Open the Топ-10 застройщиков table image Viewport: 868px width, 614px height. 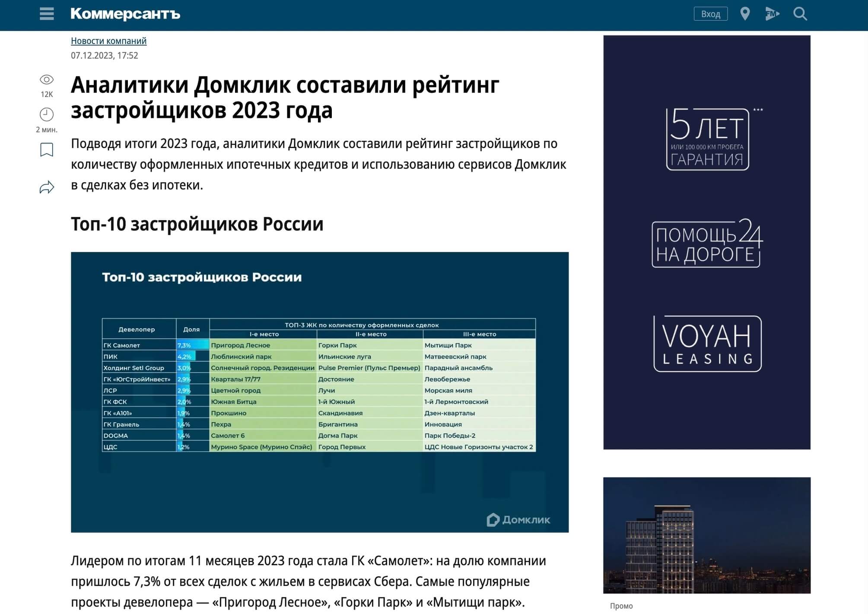pos(320,392)
